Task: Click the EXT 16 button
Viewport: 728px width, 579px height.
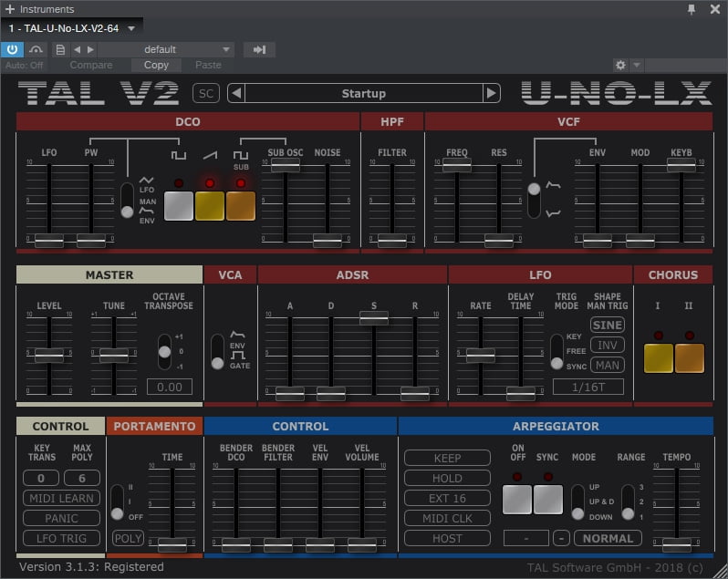Action: 447,498
